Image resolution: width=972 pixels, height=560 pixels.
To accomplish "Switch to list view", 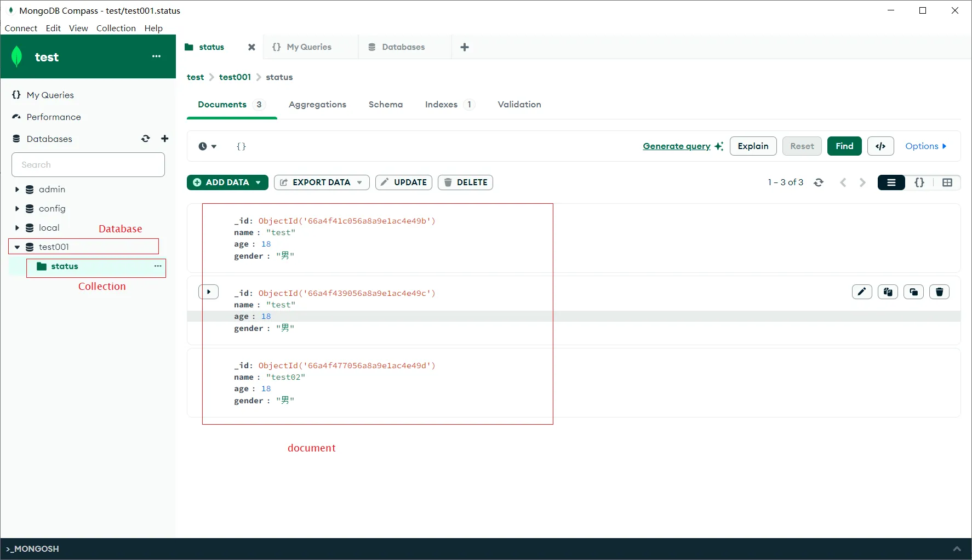I will pyautogui.click(x=891, y=182).
